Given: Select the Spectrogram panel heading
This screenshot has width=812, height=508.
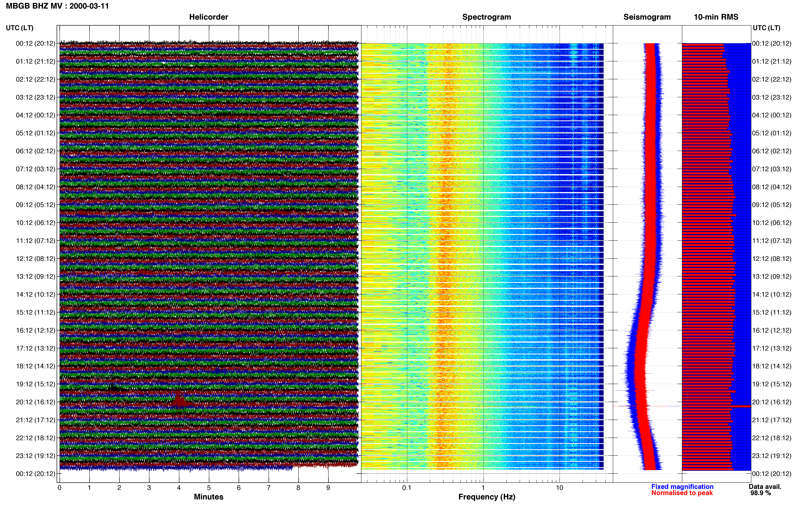Looking at the screenshot, I should pos(487,17).
